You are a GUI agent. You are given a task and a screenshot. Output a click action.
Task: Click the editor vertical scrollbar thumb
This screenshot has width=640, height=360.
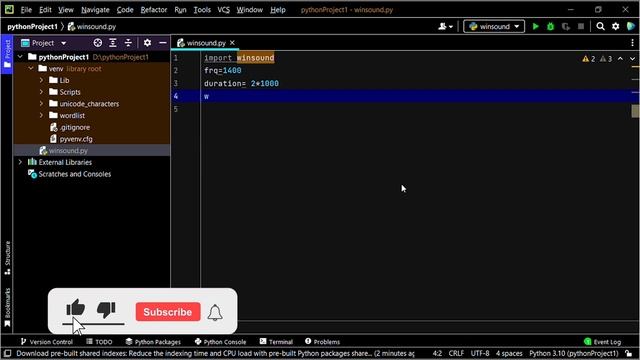[x=635, y=111]
